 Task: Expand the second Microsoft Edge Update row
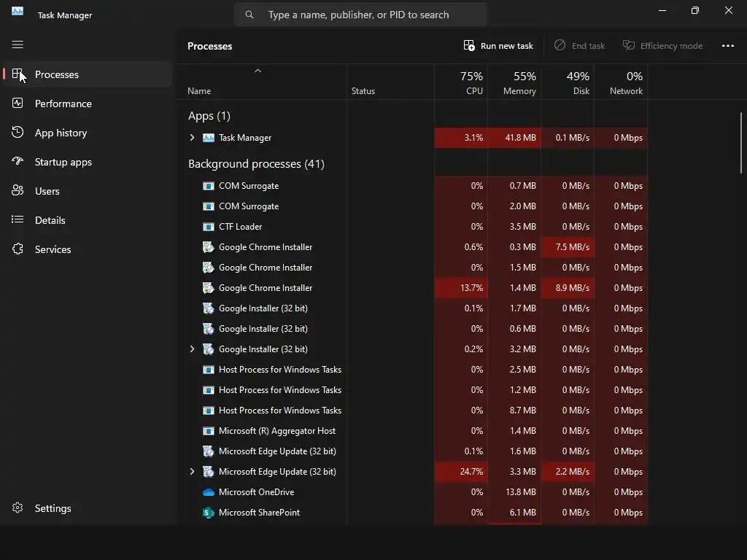pyautogui.click(x=192, y=472)
